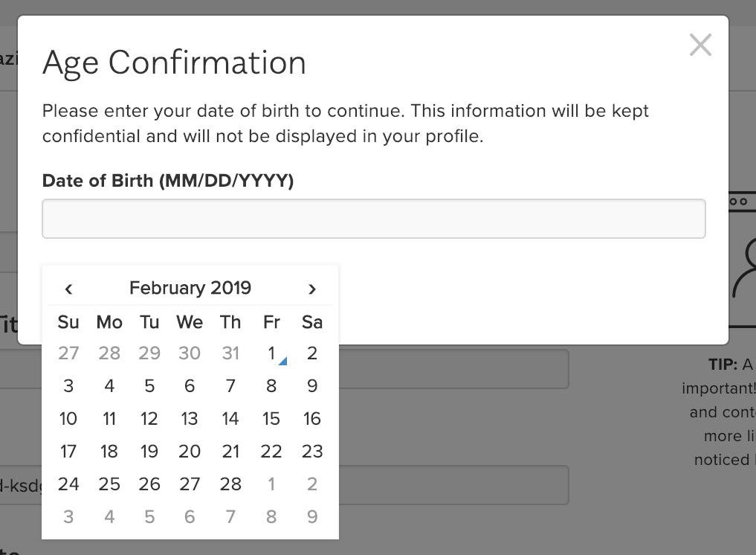The image size is (756, 555).
Task: Click February 25 in the calendar
Action: click(x=109, y=484)
